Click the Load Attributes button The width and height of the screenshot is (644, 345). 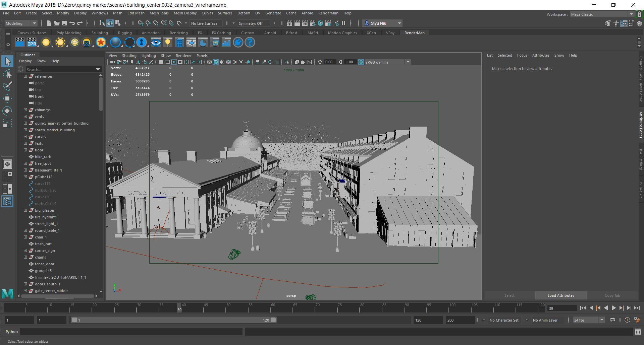coord(560,295)
